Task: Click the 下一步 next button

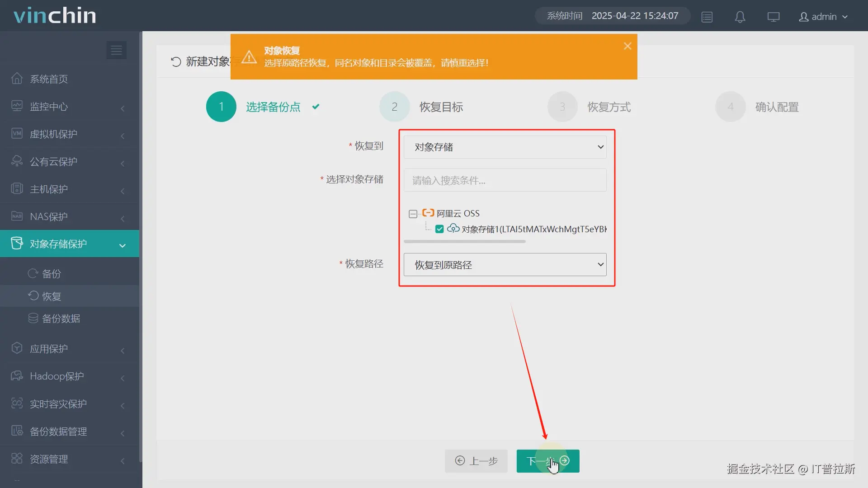Action: [x=547, y=461]
